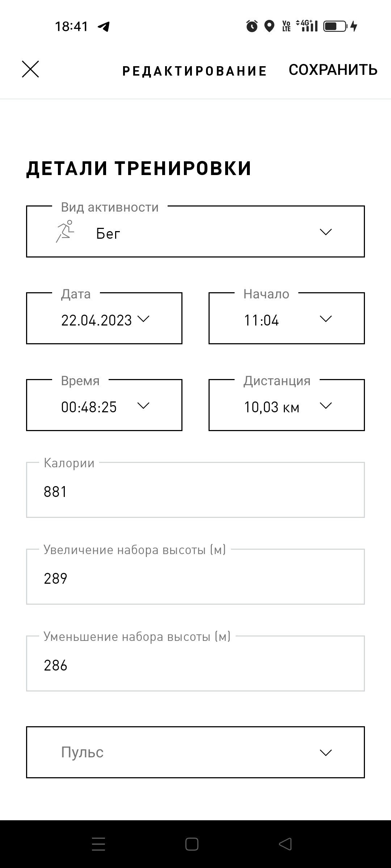391x868 pixels.
Task: Open the Начало time picker 11:04
Action: pos(287,318)
